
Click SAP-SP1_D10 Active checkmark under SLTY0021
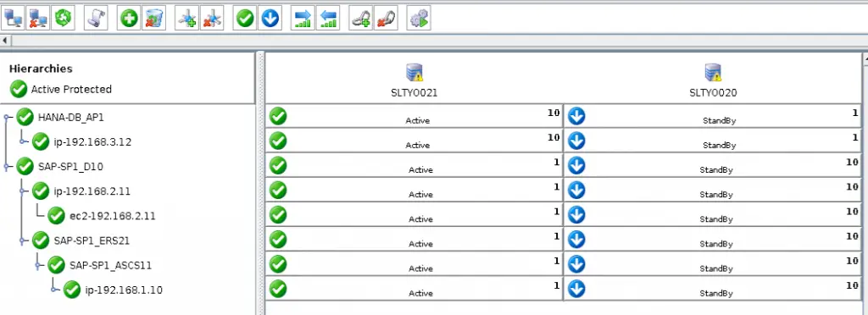(278, 166)
